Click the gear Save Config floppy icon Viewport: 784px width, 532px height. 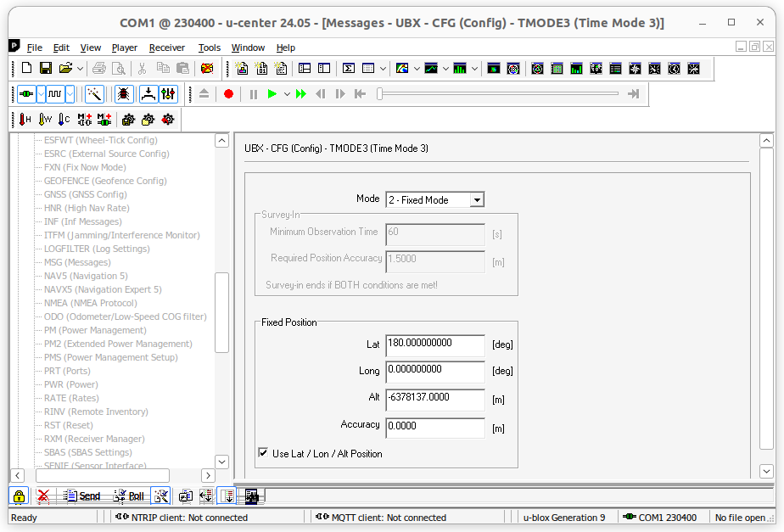coord(128,119)
